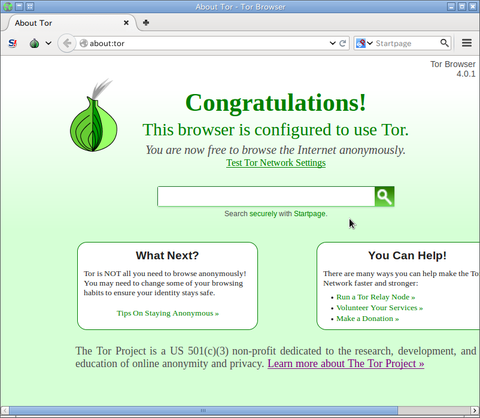This screenshot has height=418, width=480.
Task: Click the green search magnifier button
Action: pyautogui.click(x=385, y=197)
